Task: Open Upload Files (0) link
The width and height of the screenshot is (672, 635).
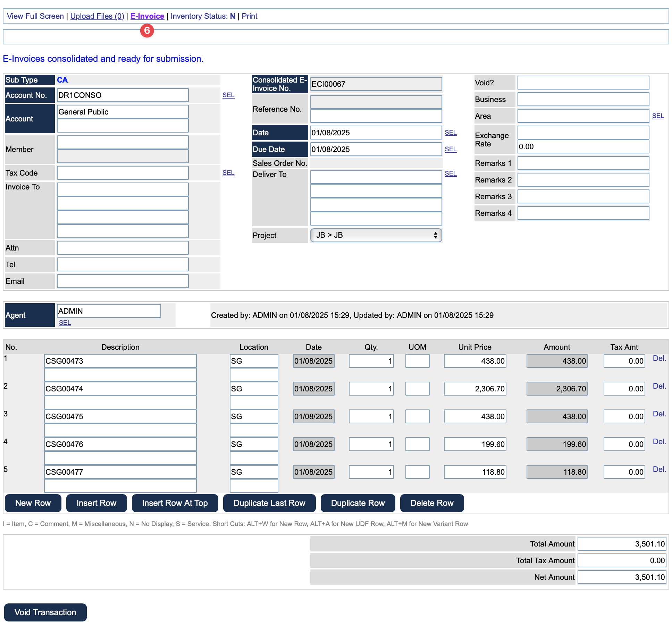Action: [x=97, y=16]
